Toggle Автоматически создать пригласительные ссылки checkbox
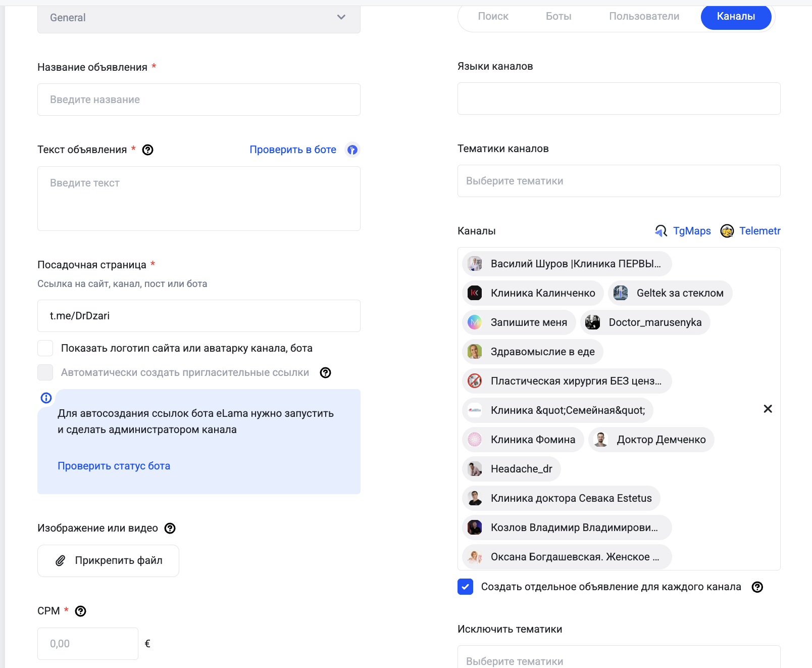This screenshot has width=812, height=668. tap(45, 372)
